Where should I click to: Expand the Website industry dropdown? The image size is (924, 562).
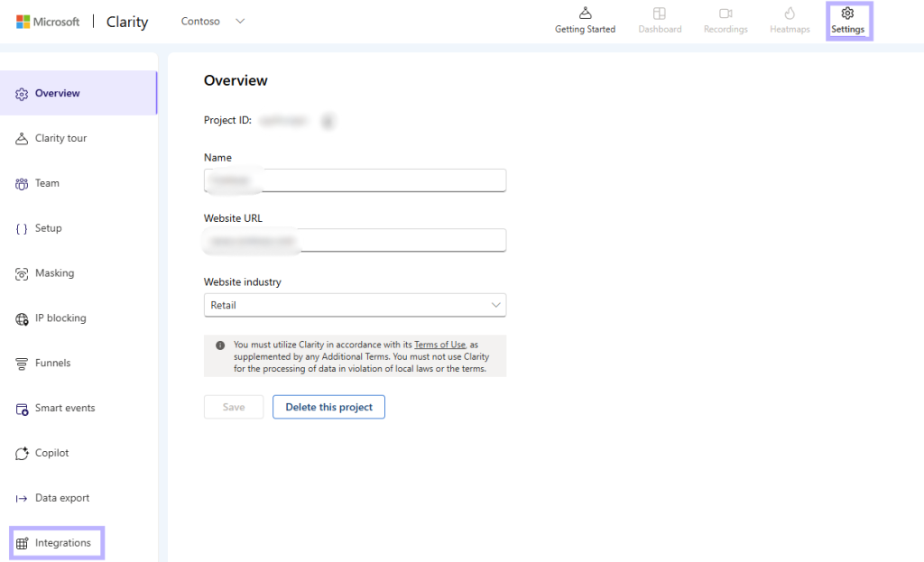(355, 305)
